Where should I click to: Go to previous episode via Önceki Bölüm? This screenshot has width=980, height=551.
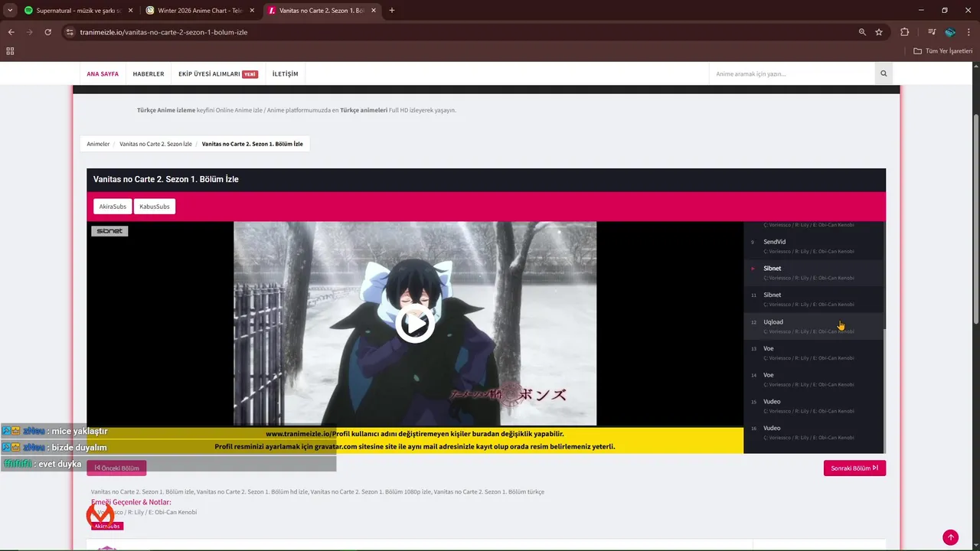tap(116, 468)
